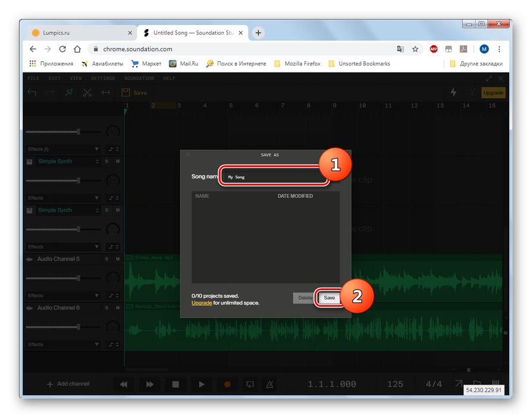Click the browser reload button
The width and height of the screenshot is (532, 418).
62,49
